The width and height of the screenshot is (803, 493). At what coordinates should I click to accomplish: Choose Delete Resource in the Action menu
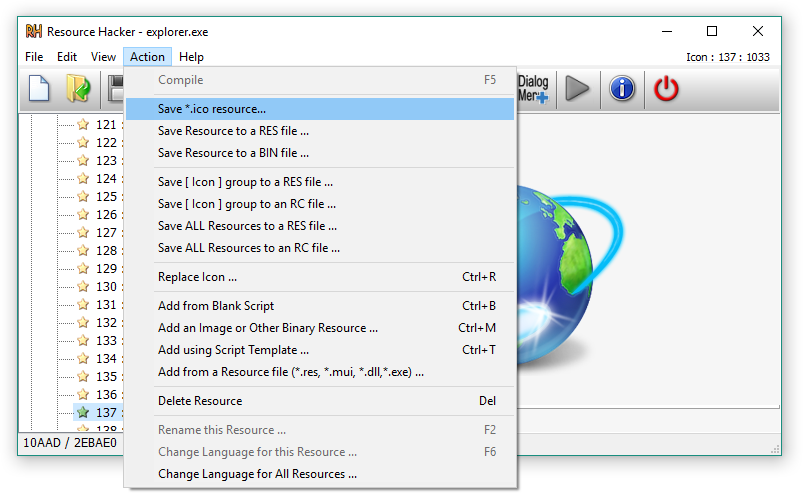point(200,401)
